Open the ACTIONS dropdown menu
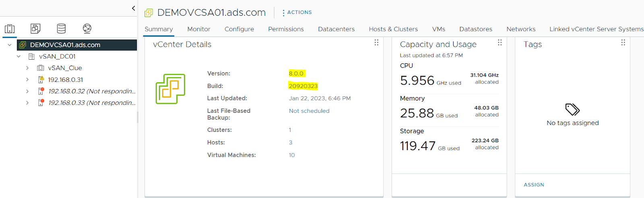Viewport: 644px width, 198px height. [297, 13]
